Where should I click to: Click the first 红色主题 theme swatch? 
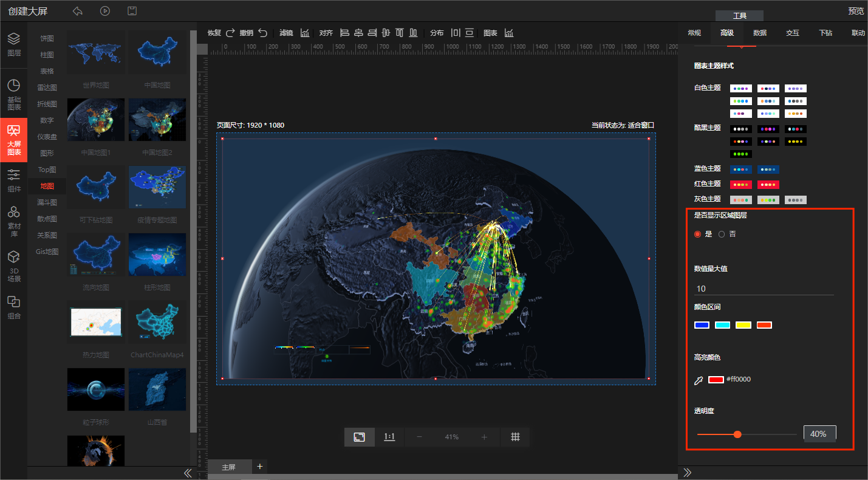[x=741, y=185]
